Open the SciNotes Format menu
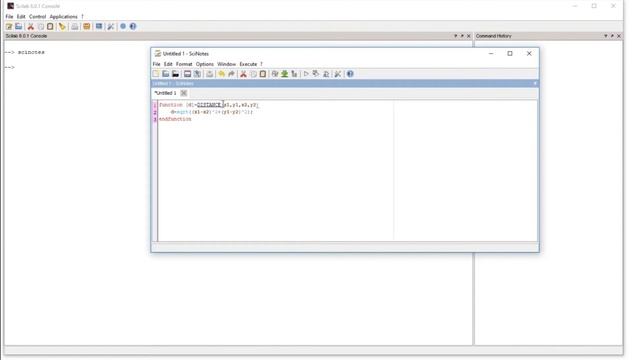Screen dimensions: 640x360 point(184,64)
